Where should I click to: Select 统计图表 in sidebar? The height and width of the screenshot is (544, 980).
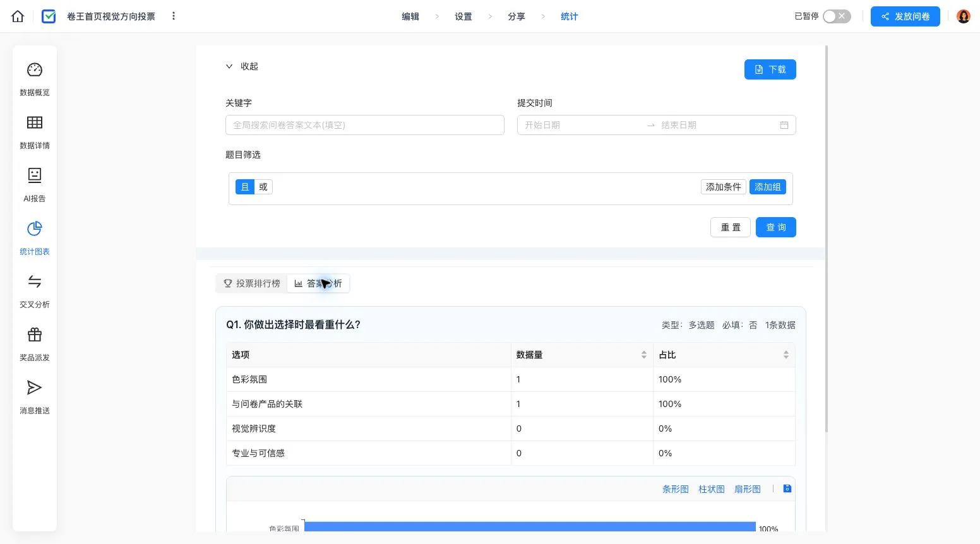tap(35, 237)
